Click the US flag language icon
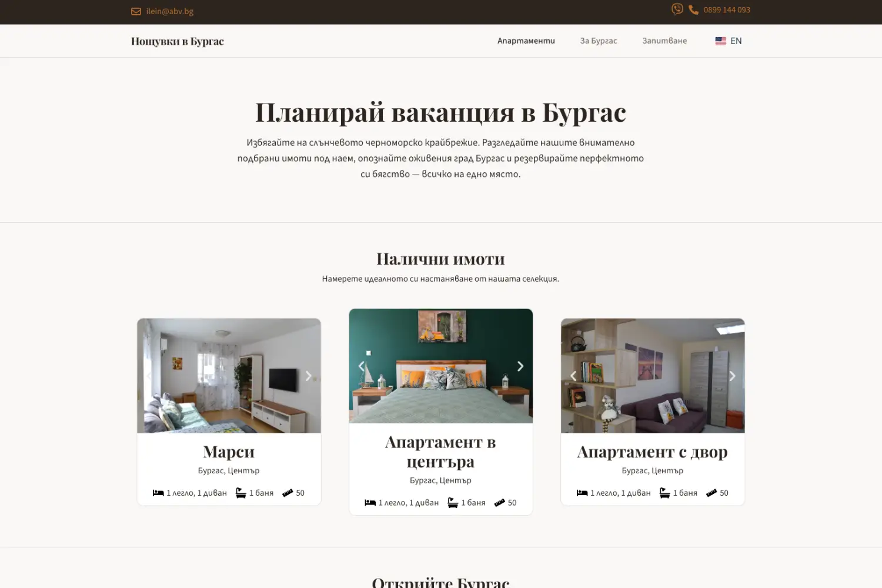 tap(721, 41)
